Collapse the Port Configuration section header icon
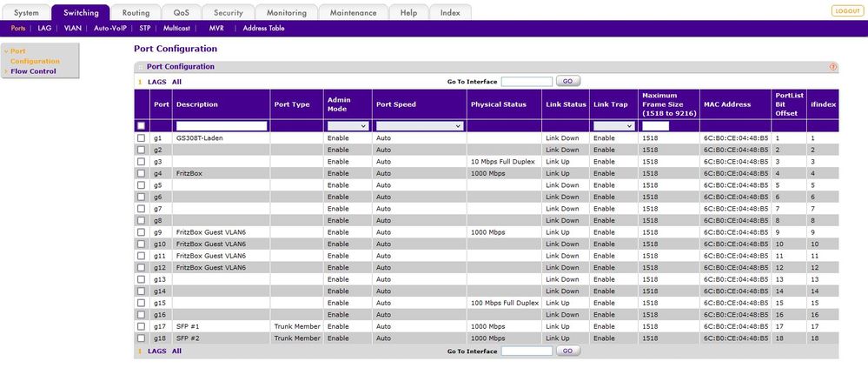The image size is (868, 368). pyautogui.click(x=140, y=66)
